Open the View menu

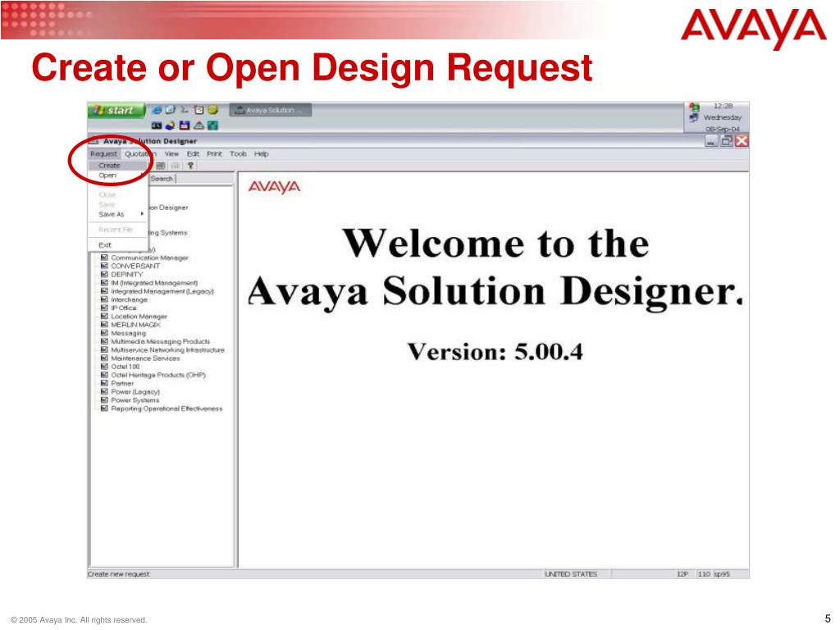pyautogui.click(x=171, y=153)
